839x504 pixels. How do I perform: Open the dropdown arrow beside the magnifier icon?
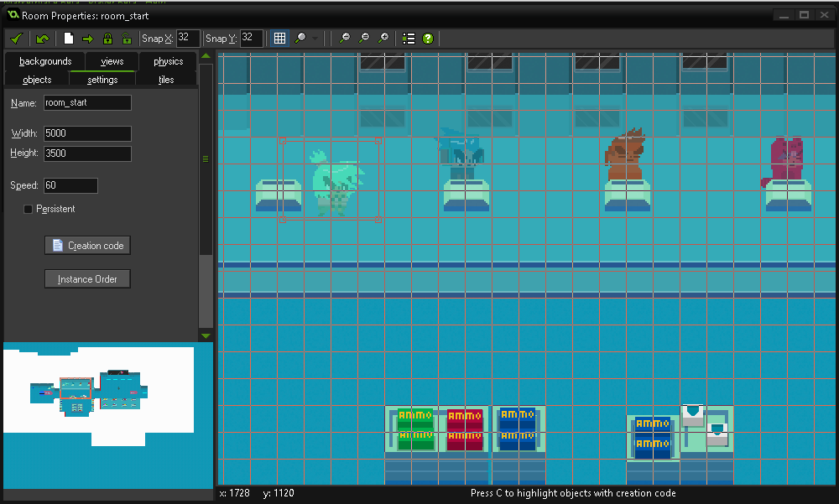tap(315, 39)
